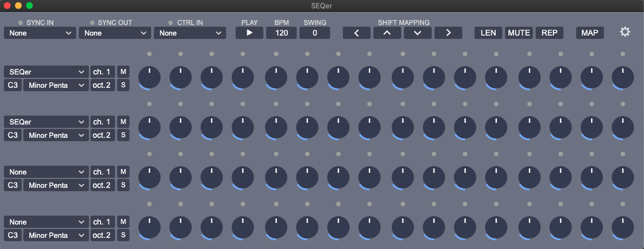644x249 pixels.
Task: Click third row's ch. 1 channel field
Action: [x=103, y=172]
